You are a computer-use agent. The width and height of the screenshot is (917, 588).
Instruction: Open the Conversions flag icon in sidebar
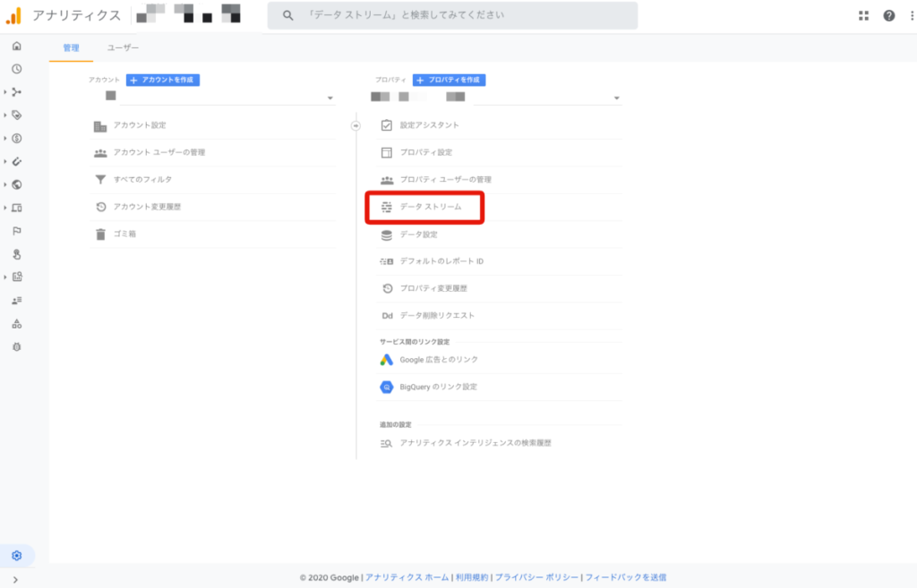[x=17, y=231]
